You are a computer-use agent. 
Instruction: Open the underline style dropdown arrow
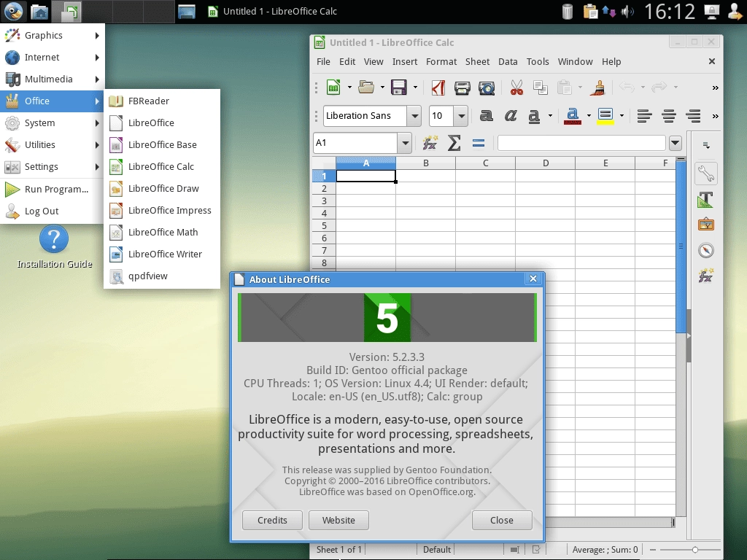click(550, 116)
